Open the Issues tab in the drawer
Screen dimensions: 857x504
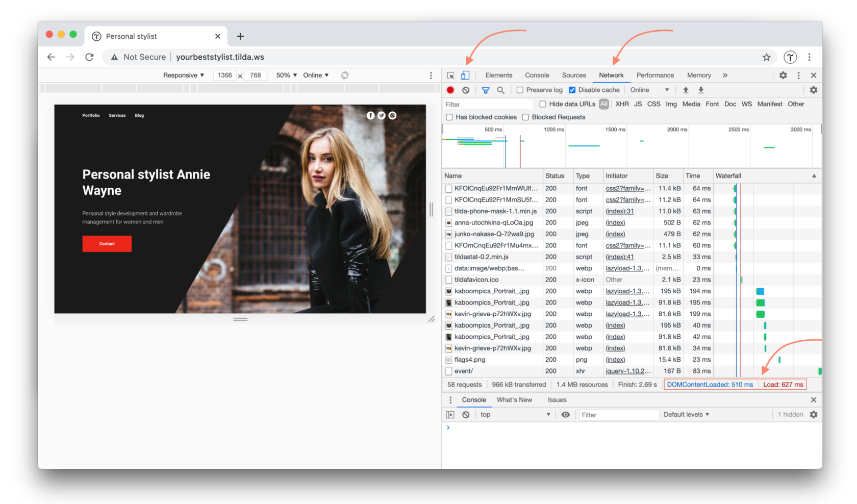tap(557, 400)
